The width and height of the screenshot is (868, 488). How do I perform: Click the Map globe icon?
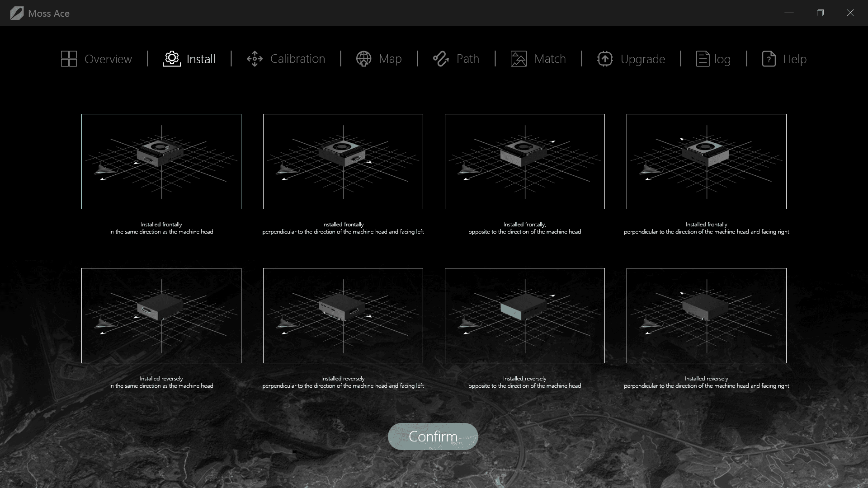[x=363, y=59]
